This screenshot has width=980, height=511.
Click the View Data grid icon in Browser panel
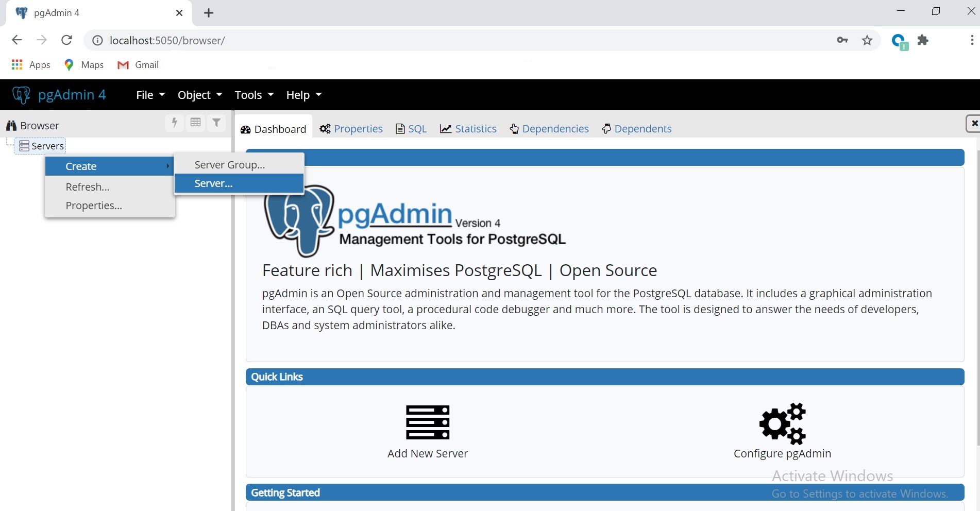click(196, 123)
